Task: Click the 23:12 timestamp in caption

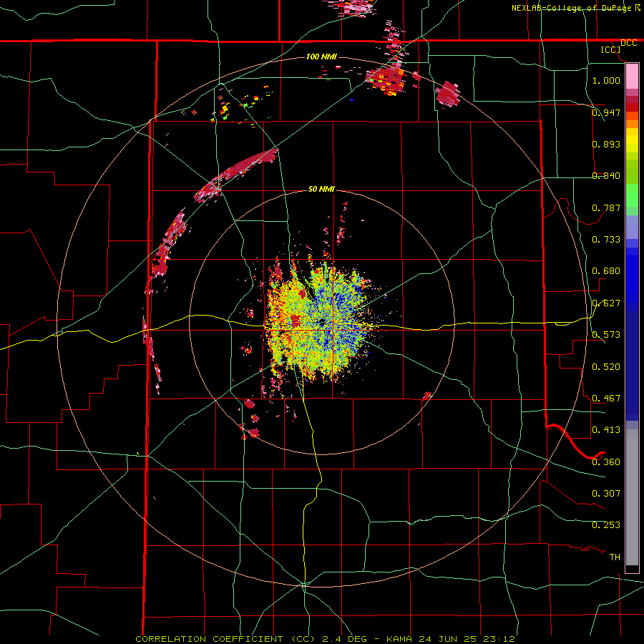Action: [499, 639]
